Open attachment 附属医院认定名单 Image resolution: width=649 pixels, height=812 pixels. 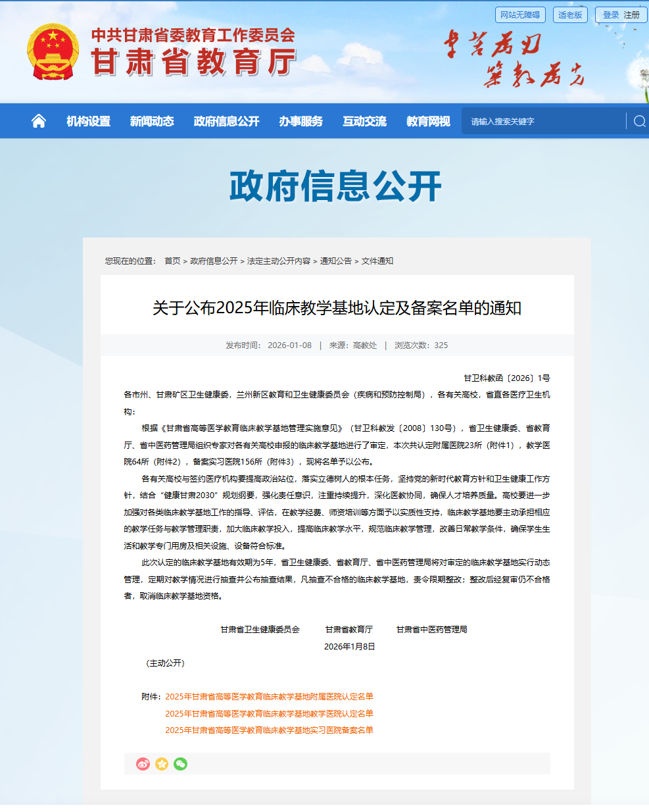coord(269,696)
